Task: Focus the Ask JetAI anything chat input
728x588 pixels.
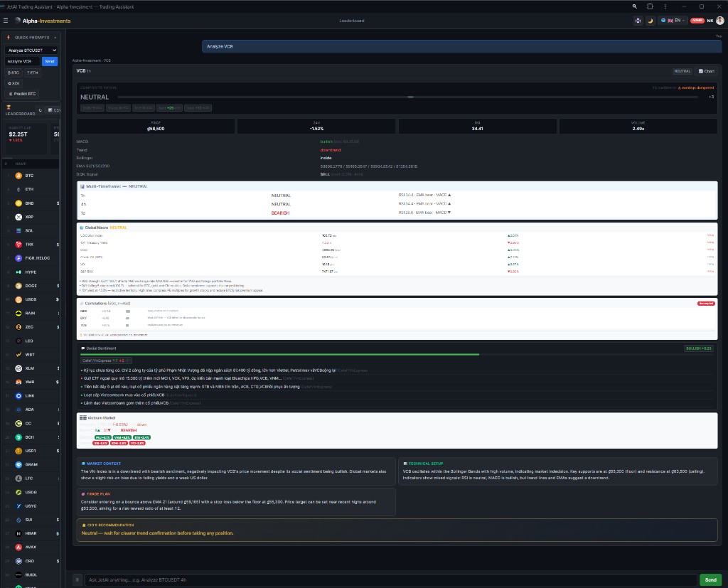Action: point(392,579)
